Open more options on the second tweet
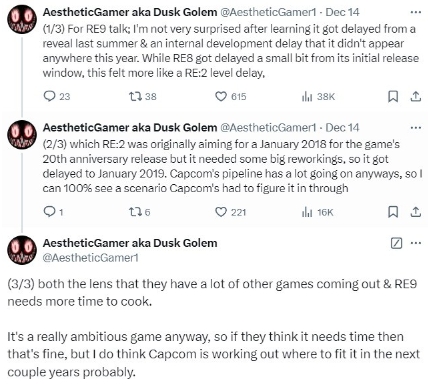 click(x=415, y=128)
